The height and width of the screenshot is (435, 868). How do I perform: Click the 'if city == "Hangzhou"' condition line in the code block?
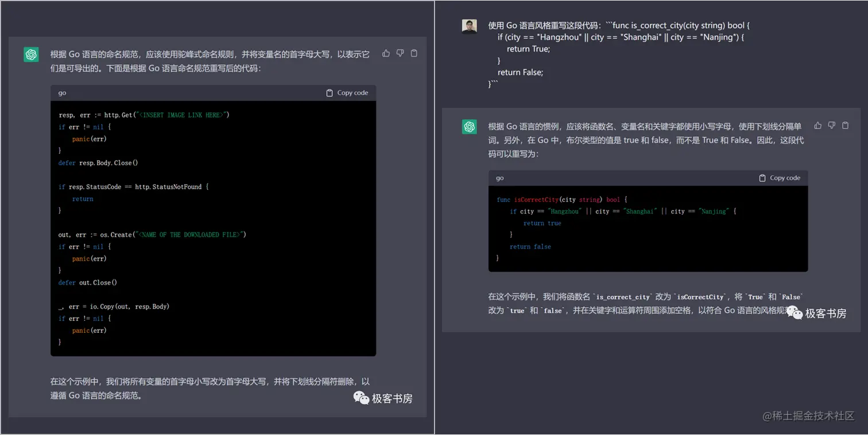coord(623,211)
